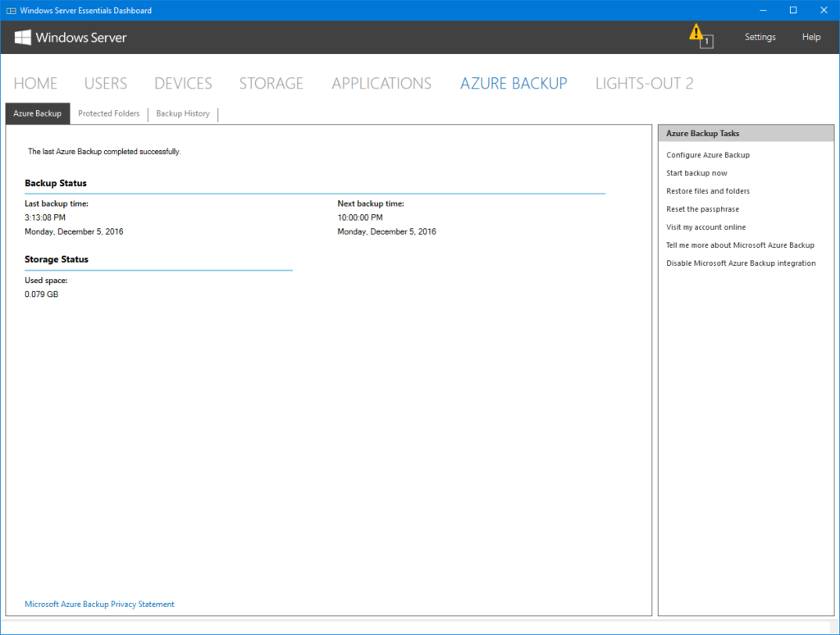This screenshot has width=840, height=635.
Task: Disable Microsoft Azure Backup integration
Action: click(741, 263)
